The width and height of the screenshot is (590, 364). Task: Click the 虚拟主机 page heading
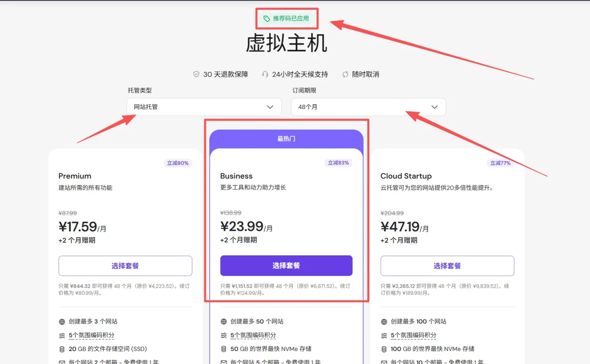[x=286, y=43]
